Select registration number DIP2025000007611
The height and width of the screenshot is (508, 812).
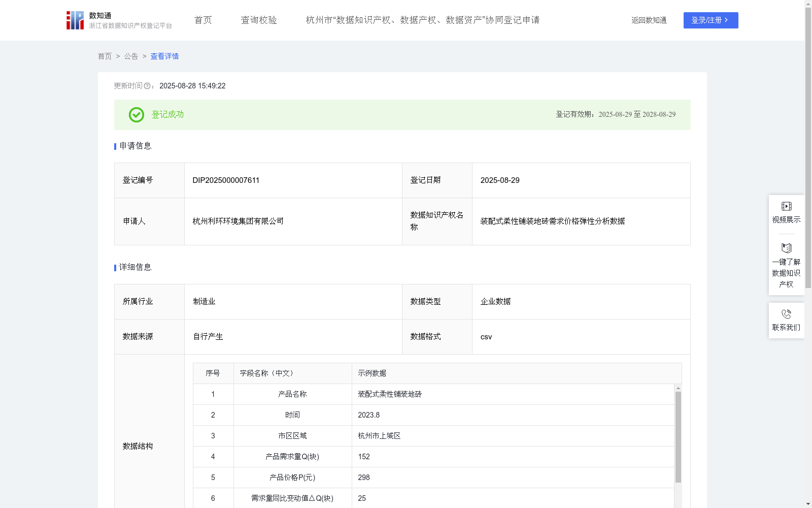226,180
